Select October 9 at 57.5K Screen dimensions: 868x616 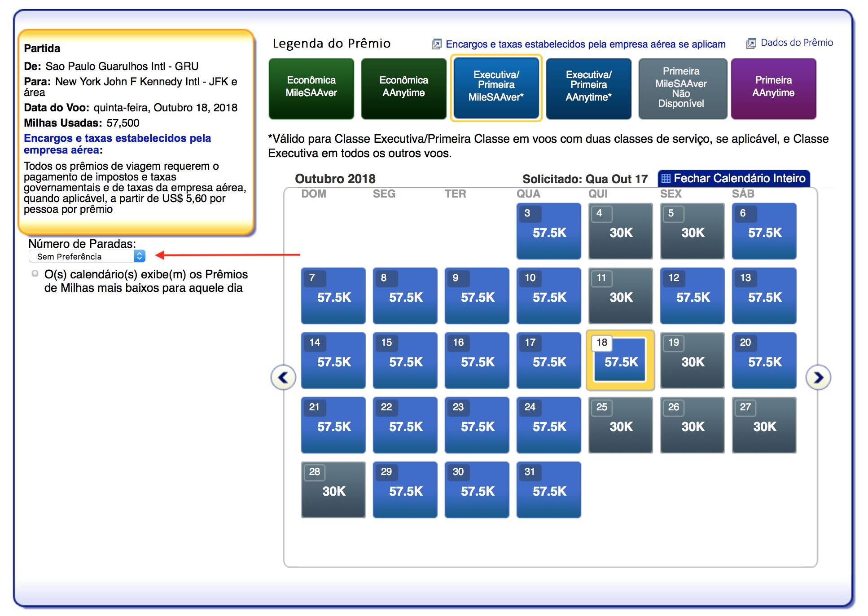click(x=477, y=295)
